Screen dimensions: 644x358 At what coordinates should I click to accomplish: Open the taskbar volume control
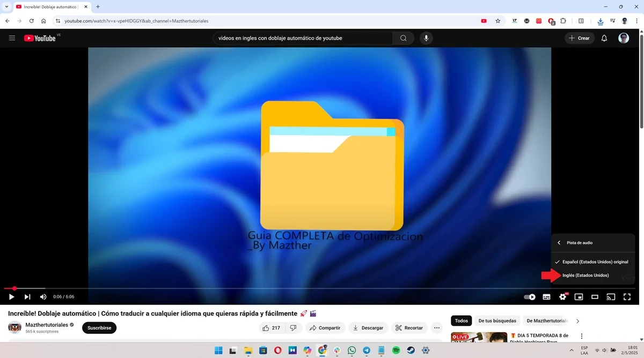click(604, 350)
